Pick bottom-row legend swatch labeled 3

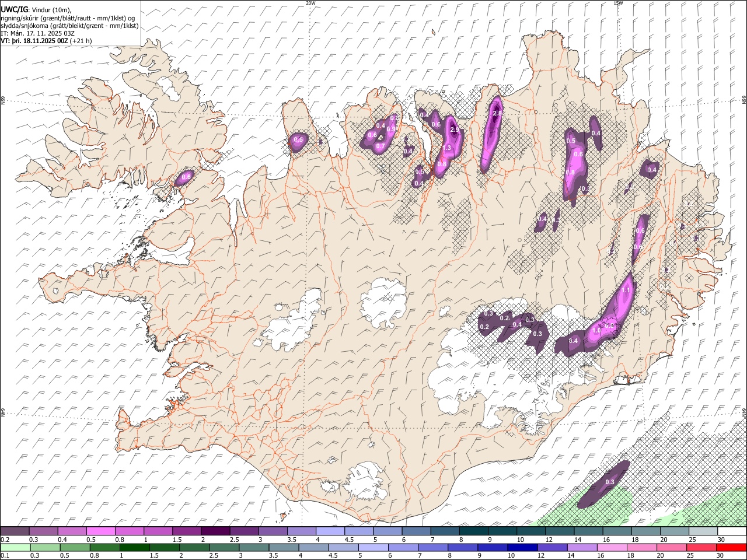click(x=253, y=547)
